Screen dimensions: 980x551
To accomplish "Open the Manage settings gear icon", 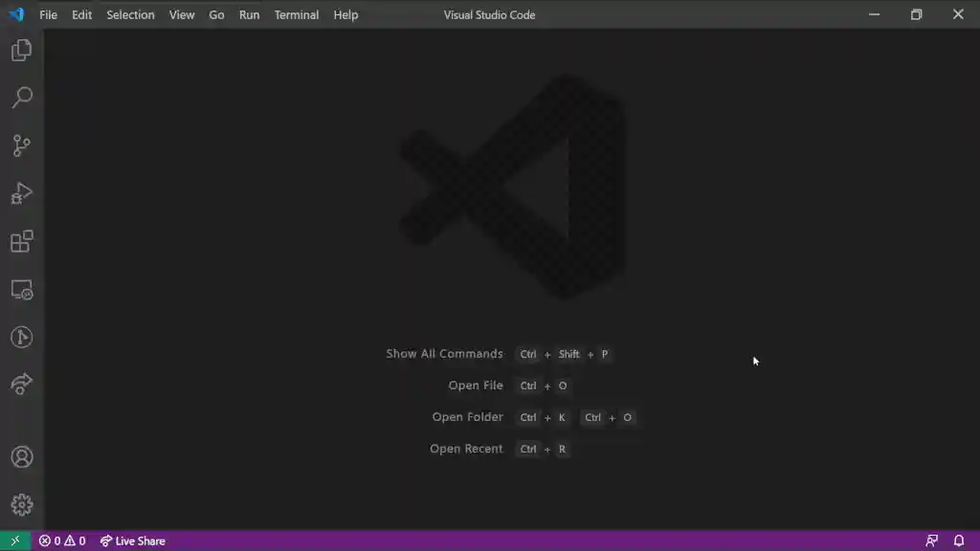I will (21, 504).
